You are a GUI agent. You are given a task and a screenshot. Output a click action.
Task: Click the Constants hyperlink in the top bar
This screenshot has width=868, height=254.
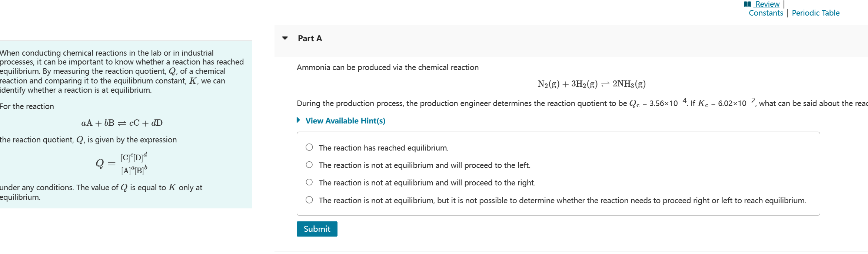click(766, 12)
